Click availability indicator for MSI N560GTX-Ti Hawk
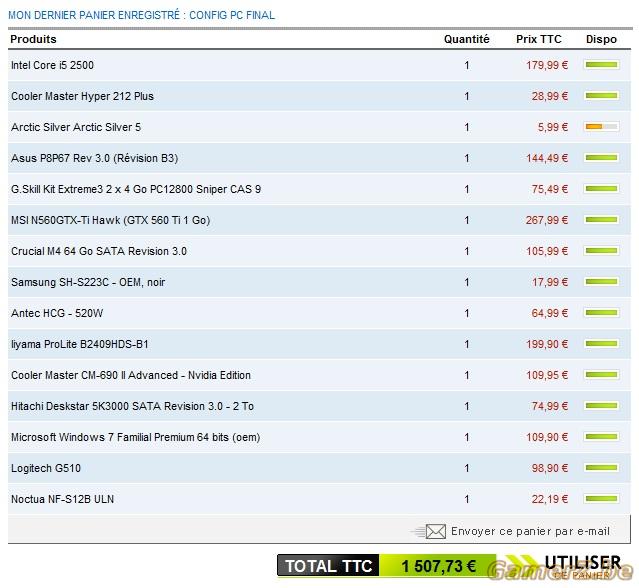The width and height of the screenshot is (639, 588). click(x=602, y=220)
